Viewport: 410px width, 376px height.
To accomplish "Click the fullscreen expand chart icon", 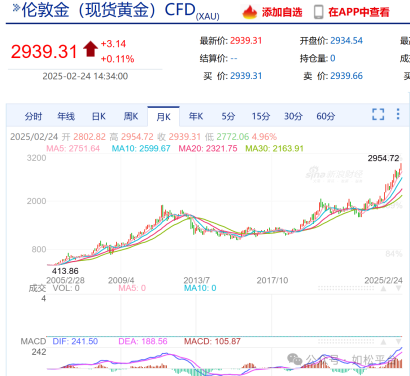I will click(x=378, y=114).
